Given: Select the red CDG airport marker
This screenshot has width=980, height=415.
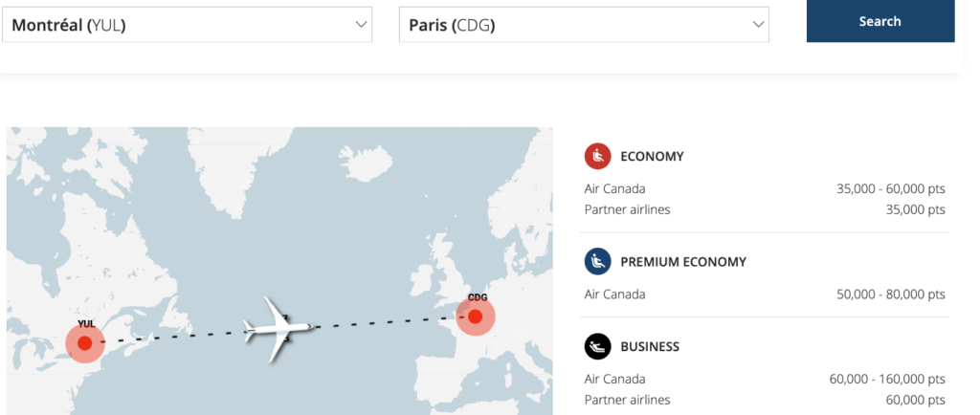Looking at the screenshot, I should [475, 317].
